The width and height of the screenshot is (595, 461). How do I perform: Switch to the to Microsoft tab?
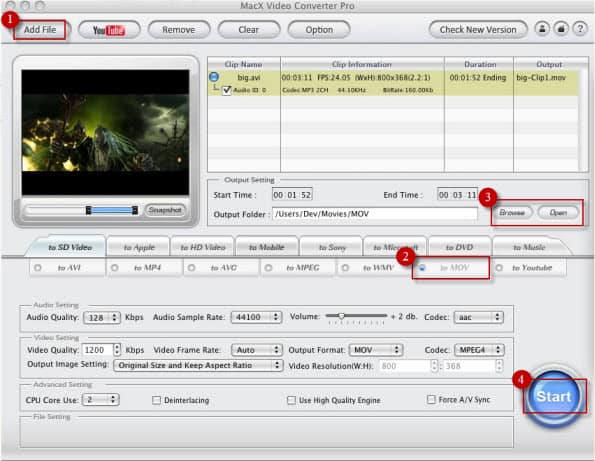click(395, 247)
